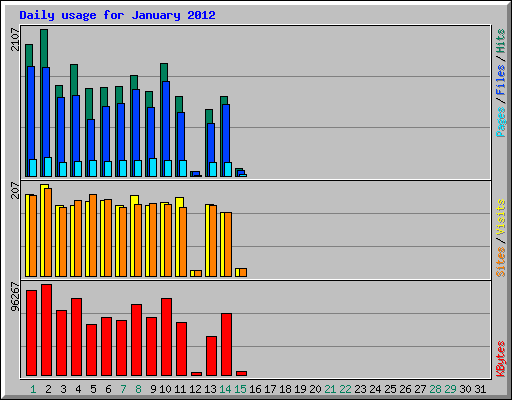
Task: Click the green day 15 axis label
Action: tap(240, 389)
